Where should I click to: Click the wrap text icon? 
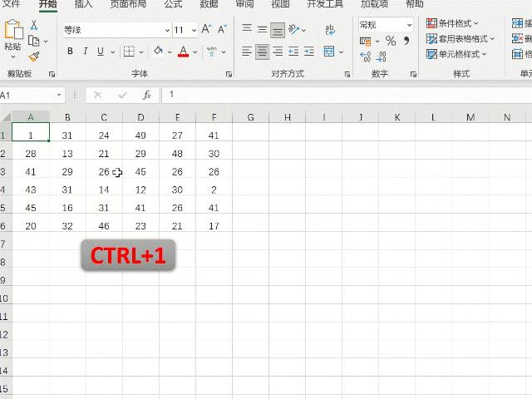coord(330,30)
